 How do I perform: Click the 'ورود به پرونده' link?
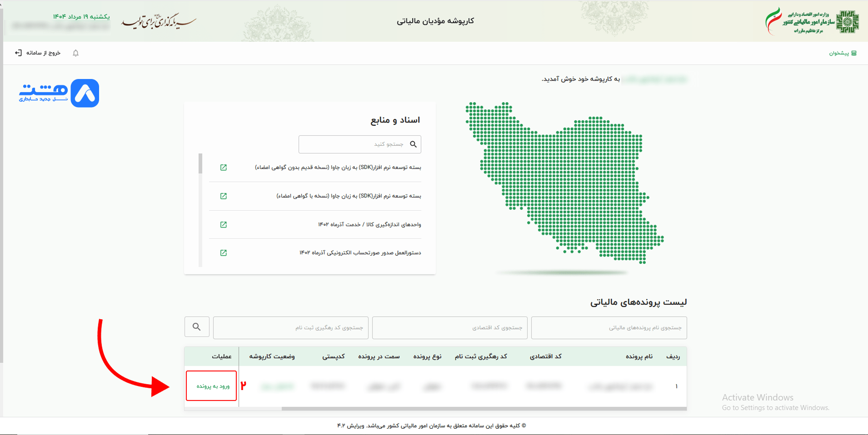(x=213, y=386)
